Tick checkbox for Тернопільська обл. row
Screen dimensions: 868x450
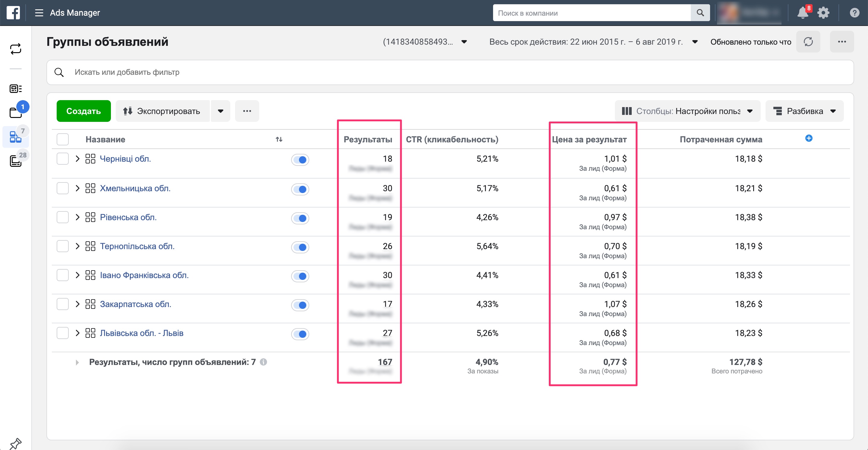pos(63,246)
